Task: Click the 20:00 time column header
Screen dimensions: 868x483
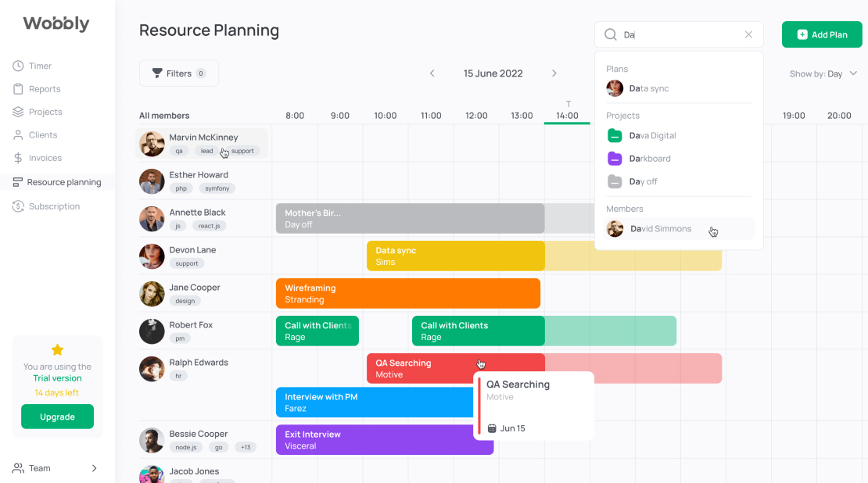Action: [x=839, y=116]
